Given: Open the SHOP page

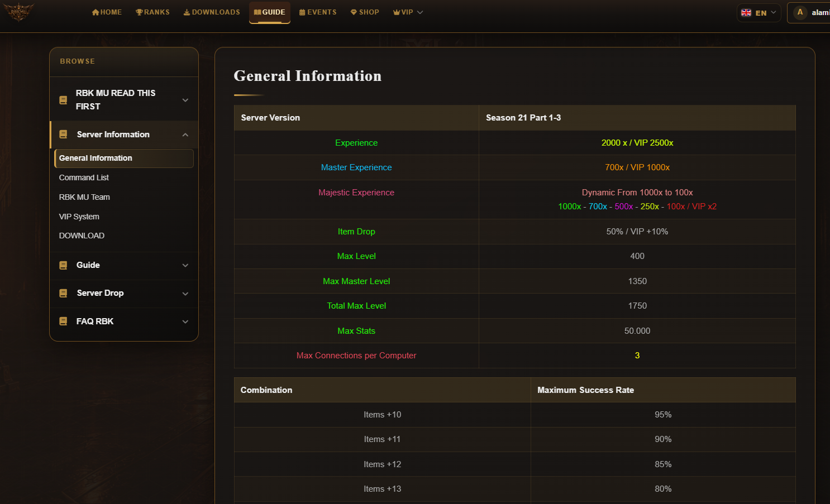Looking at the screenshot, I should (x=365, y=12).
